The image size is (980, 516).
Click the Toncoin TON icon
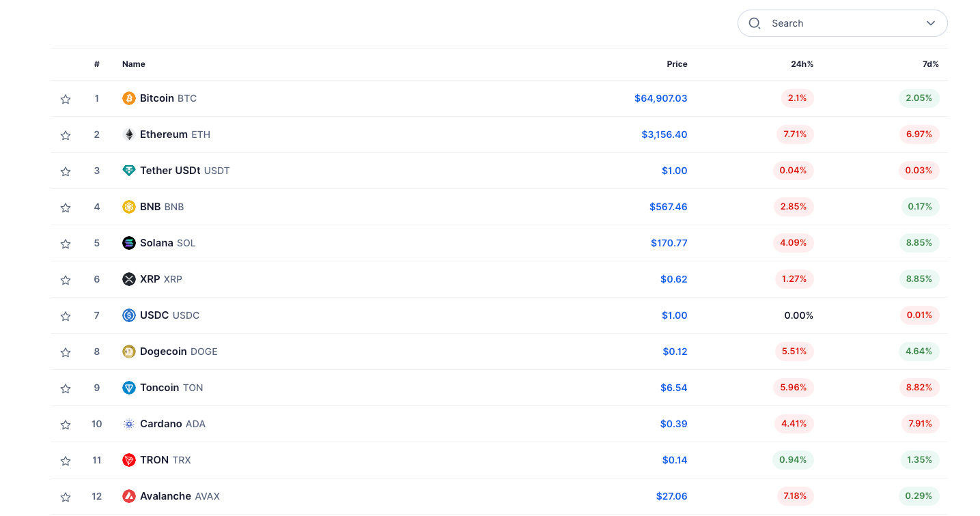129,388
